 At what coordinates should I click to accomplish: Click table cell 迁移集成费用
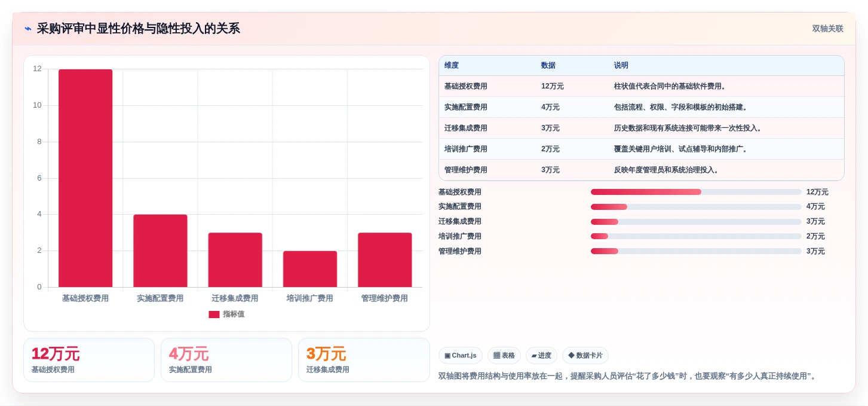point(466,129)
